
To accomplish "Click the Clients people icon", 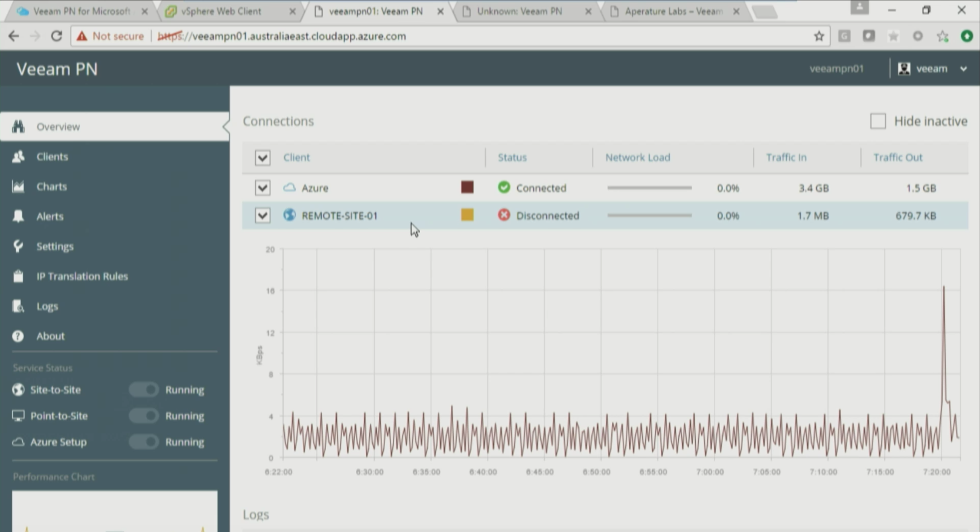I will click(18, 157).
